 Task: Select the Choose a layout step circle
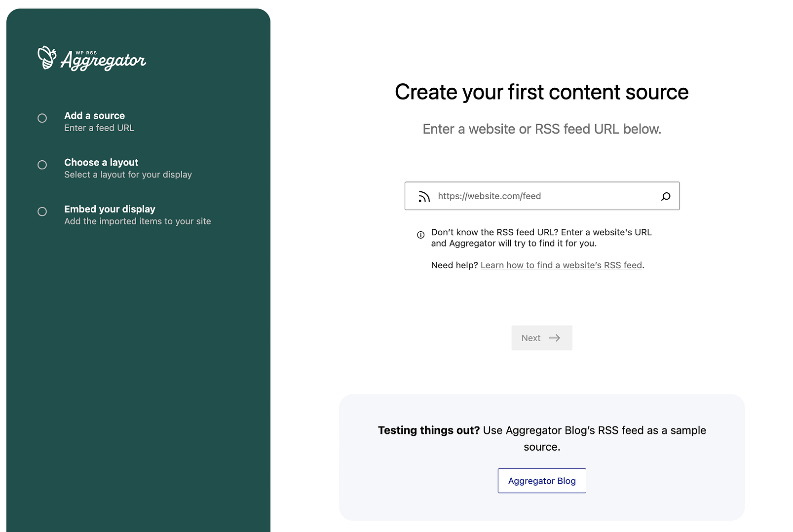click(42, 165)
